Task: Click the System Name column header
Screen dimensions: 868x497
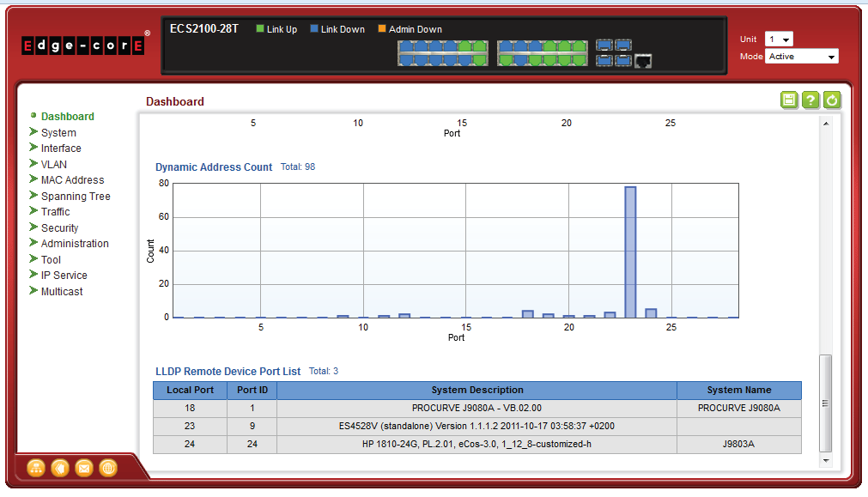Action: click(x=739, y=391)
